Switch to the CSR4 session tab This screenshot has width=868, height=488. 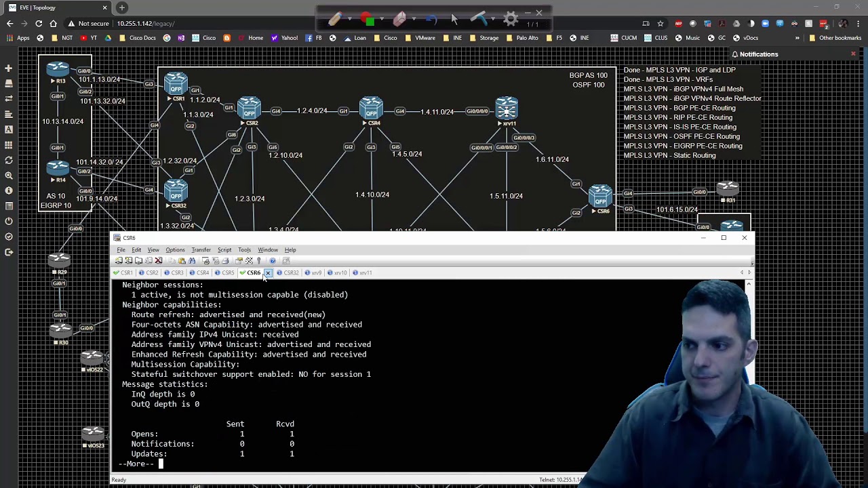click(199, 272)
